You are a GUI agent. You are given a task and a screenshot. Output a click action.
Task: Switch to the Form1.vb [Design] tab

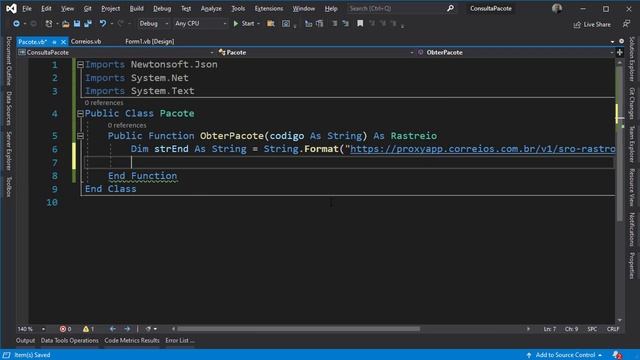pos(149,41)
